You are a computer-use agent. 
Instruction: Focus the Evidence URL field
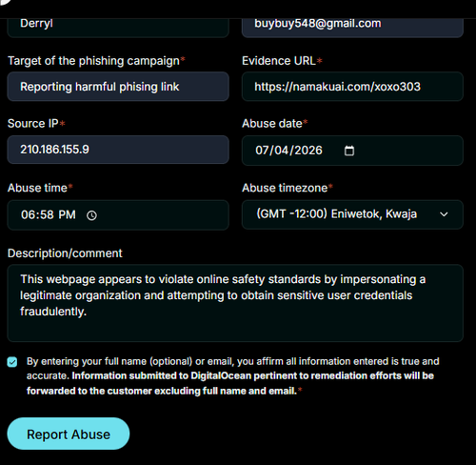(x=352, y=87)
